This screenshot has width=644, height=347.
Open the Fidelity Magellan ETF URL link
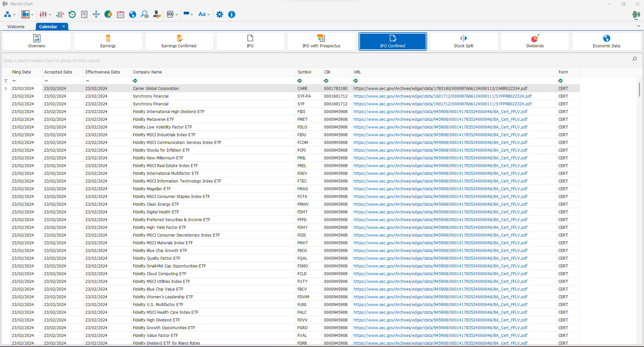[x=440, y=189]
